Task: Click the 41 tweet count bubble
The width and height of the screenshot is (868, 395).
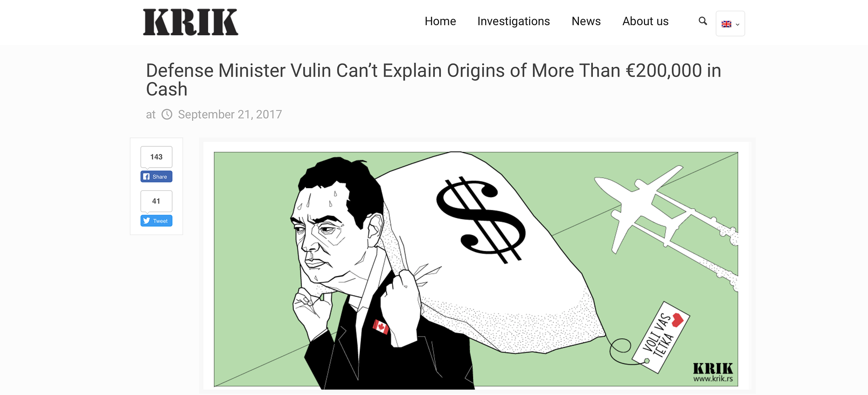Action: 156,201
